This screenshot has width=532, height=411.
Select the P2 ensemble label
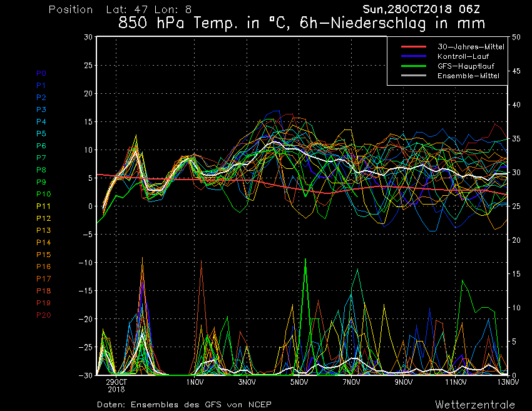pyautogui.click(x=41, y=98)
